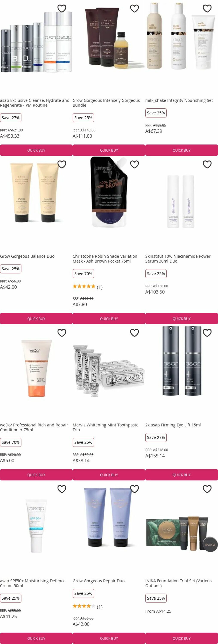Save Skinstitut Niacinamide Serum Duo to wishlist
The height and width of the screenshot is (644, 218).
click(207, 164)
